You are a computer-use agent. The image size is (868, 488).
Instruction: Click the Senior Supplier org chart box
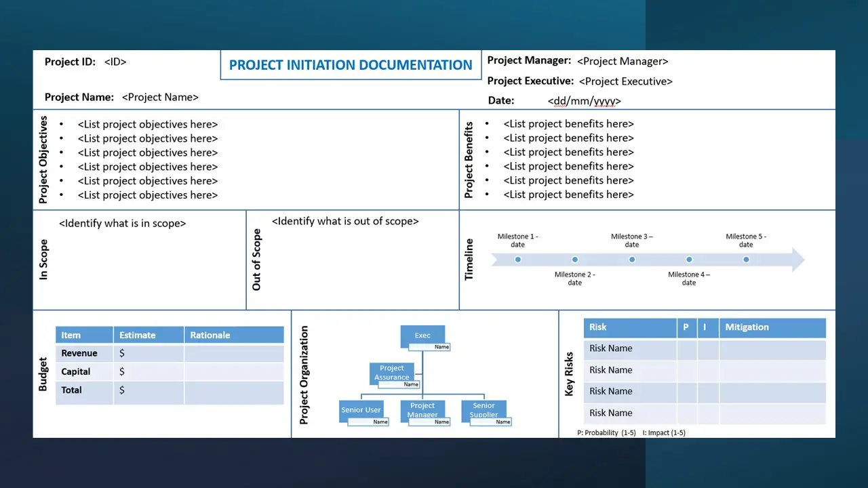(x=484, y=410)
